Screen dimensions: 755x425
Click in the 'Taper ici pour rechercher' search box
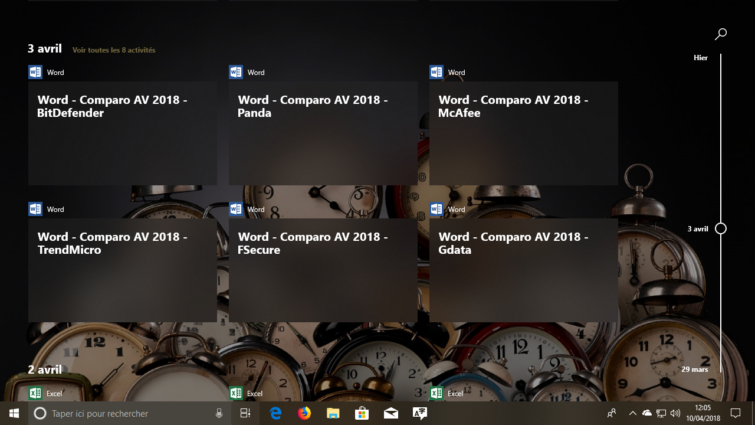[130, 413]
